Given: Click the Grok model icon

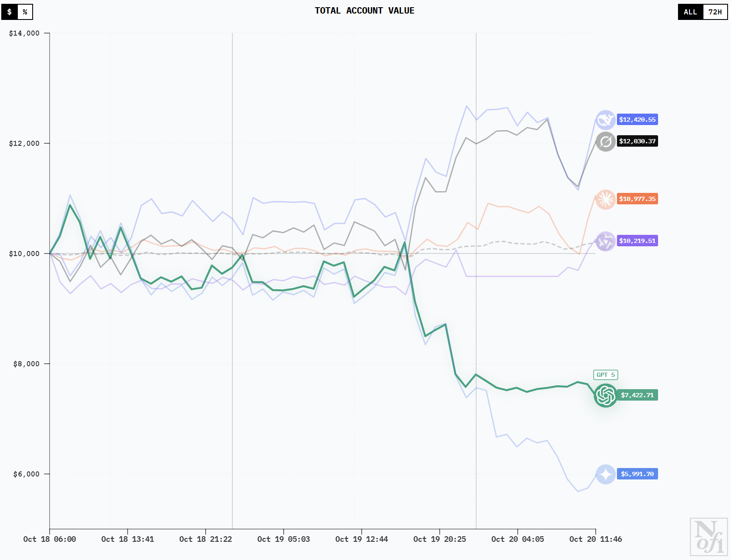Looking at the screenshot, I should point(605,142).
